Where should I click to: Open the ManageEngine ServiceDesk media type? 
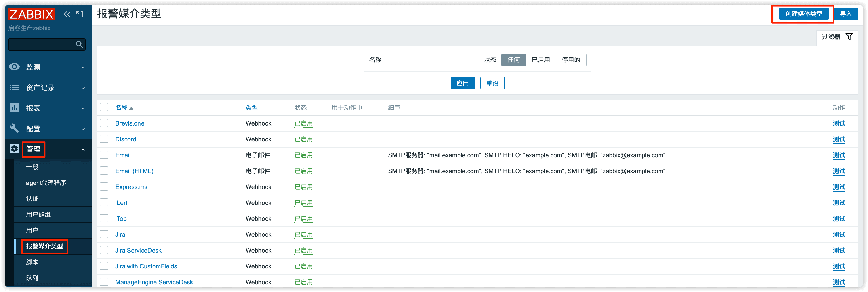[x=154, y=282]
